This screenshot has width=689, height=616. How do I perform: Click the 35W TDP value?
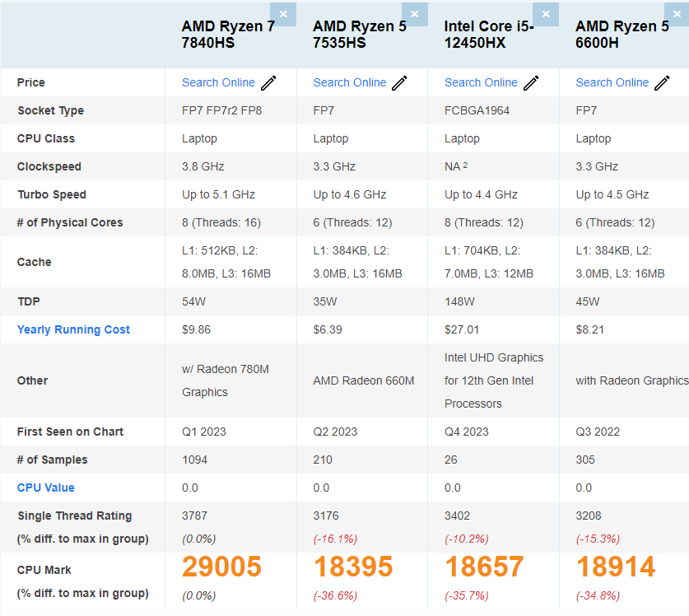(325, 301)
